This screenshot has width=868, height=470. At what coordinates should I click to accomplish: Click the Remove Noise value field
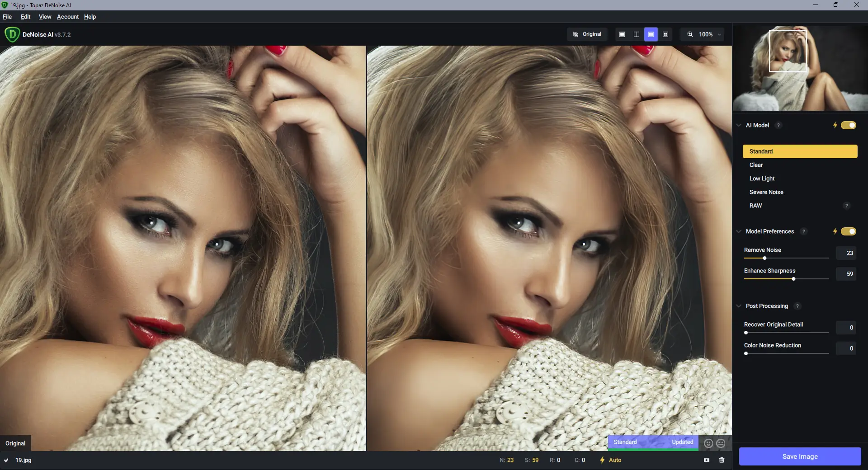pyautogui.click(x=845, y=253)
